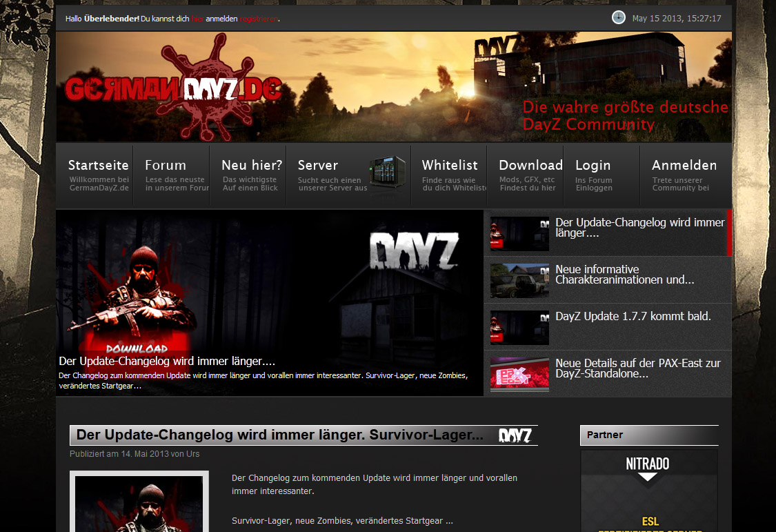Click the greeting 'Hallo Überlebender!'
Image resolution: width=776 pixels, height=532 pixels.
pyautogui.click(x=103, y=19)
